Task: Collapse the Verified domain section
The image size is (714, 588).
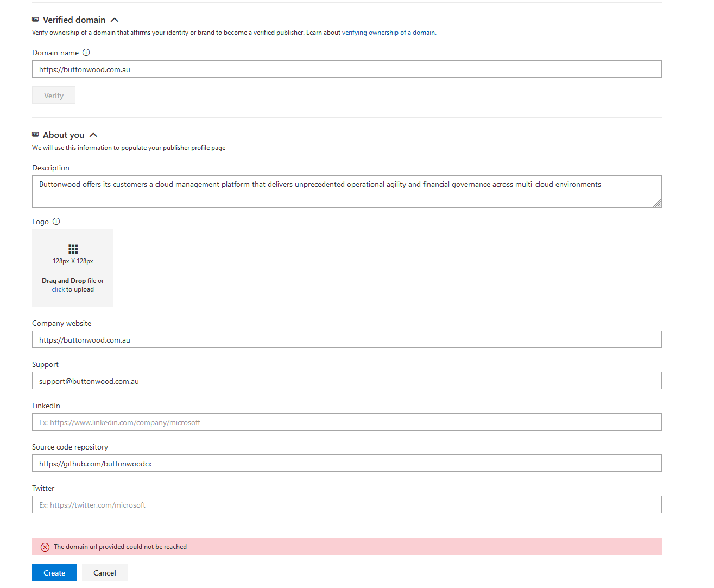Action: pos(115,19)
